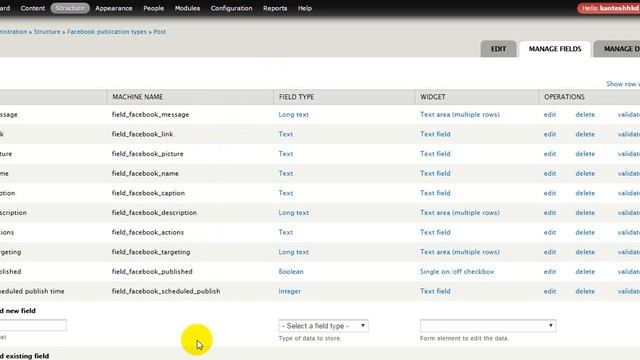The width and height of the screenshot is (640, 360).
Task: Open the Reports menu item
Action: [x=275, y=8]
